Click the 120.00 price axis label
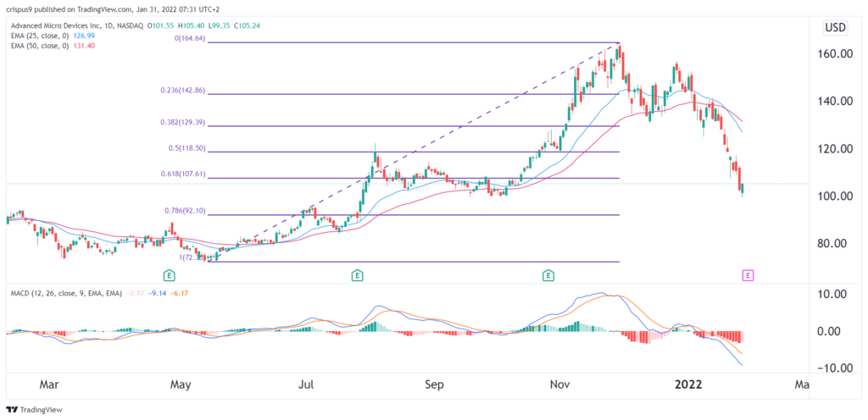 pos(837,149)
